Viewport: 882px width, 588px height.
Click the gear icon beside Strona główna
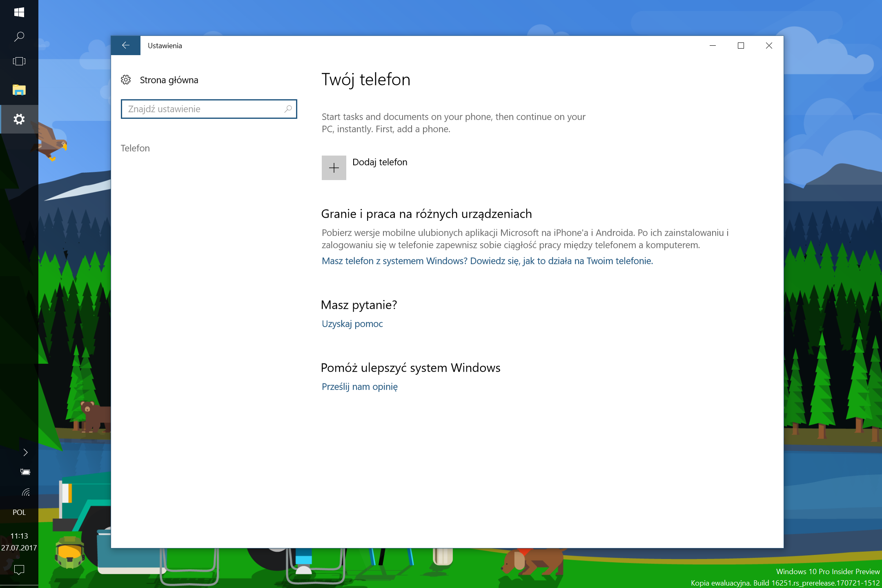(126, 80)
